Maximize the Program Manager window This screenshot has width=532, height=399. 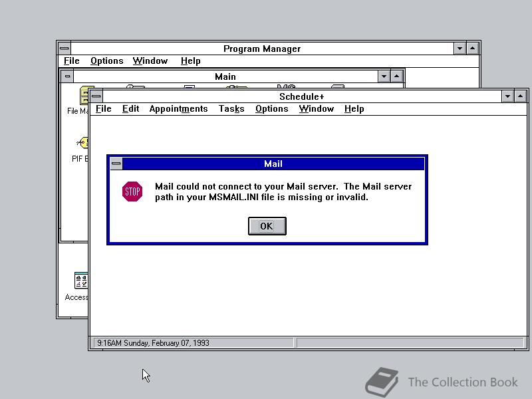click(x=473, y=49)
